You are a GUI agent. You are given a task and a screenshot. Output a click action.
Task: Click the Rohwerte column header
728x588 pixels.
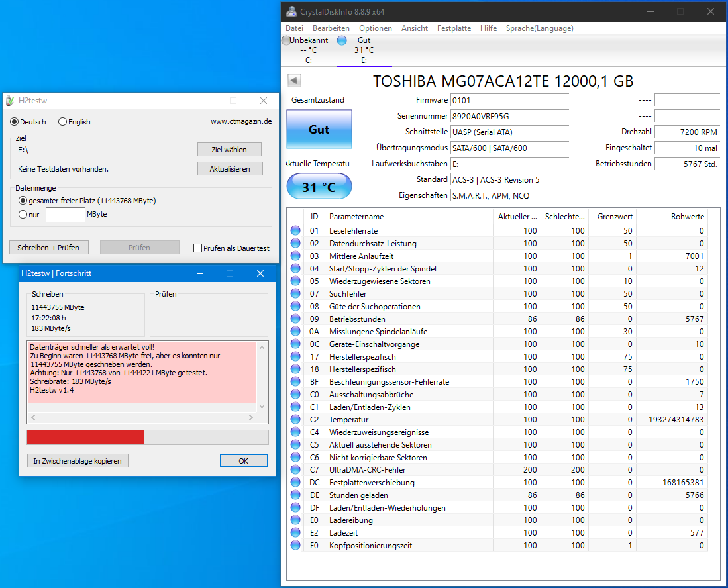(671, 217)
